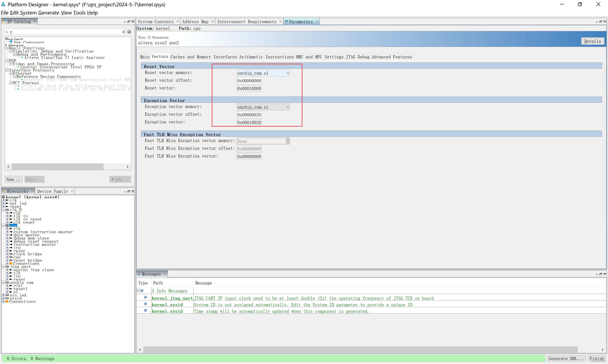Open the File menu
The image size is (608, 364).
coord(5,12)
